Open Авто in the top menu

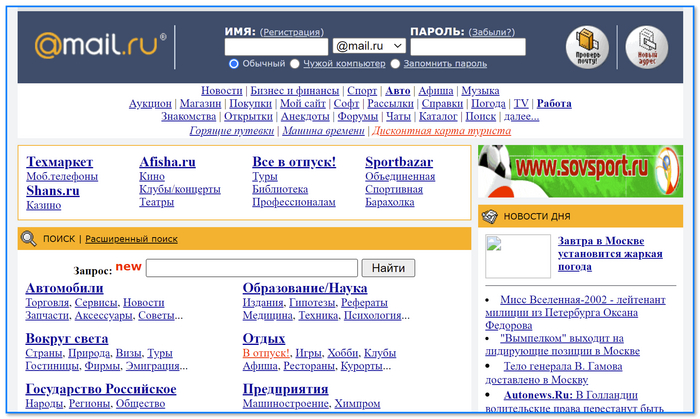pyautogui.click(x=397, y=91)
